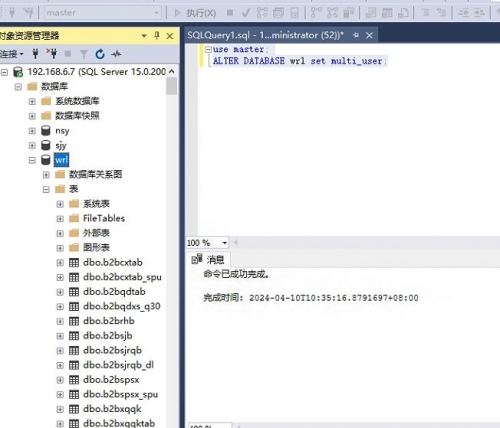This screenshot has width=500, height=428.
Task: Open the 连接 (Connect) dropdown menu
Action: (12, 54)
